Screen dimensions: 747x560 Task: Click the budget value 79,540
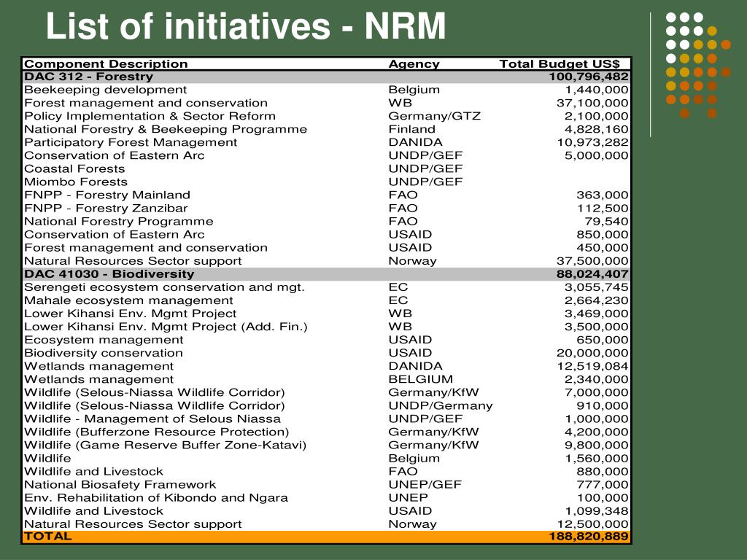coord(606,222)
